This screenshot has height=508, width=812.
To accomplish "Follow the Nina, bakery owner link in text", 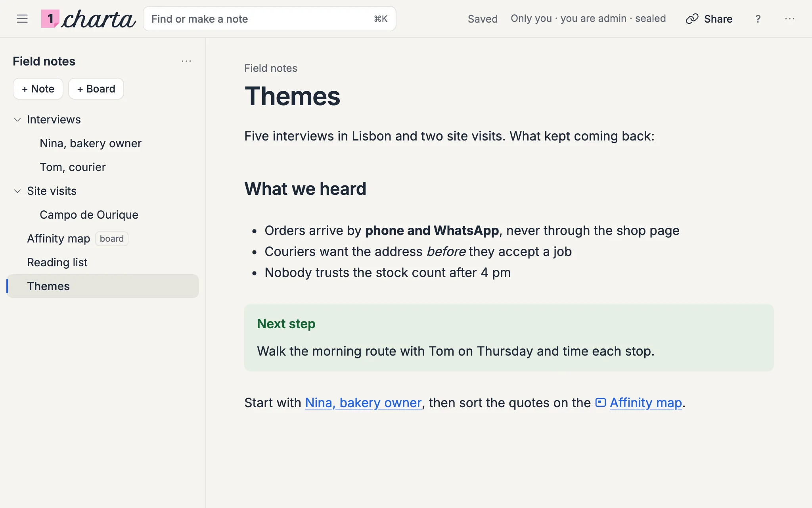I will [x=363, y=402].
